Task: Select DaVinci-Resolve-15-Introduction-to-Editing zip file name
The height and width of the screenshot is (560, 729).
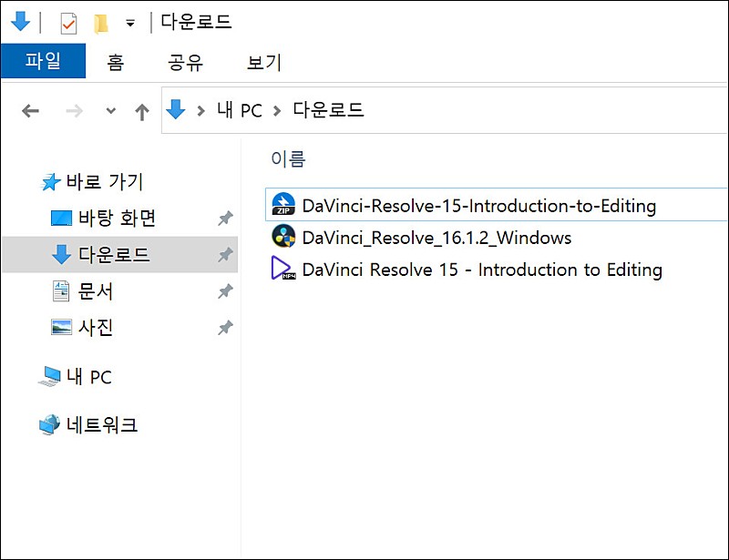Action: point(479,206)
